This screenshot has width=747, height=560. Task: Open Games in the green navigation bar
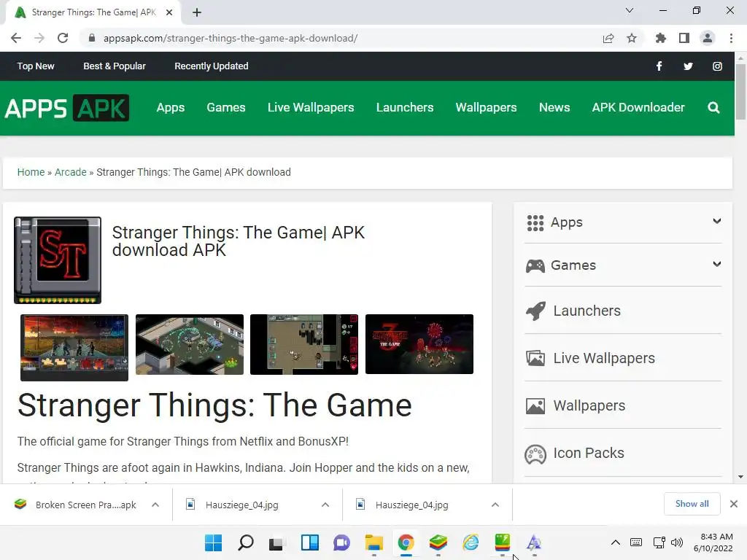pyautogui.click(x=226, y=108)
